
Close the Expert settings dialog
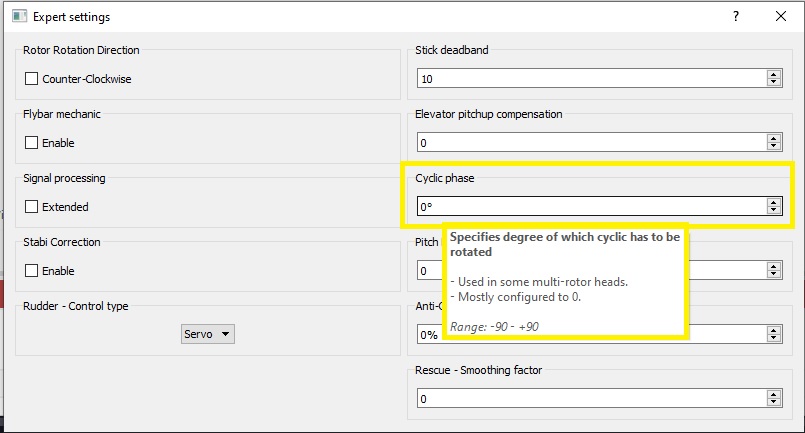[x=781, y=16]
